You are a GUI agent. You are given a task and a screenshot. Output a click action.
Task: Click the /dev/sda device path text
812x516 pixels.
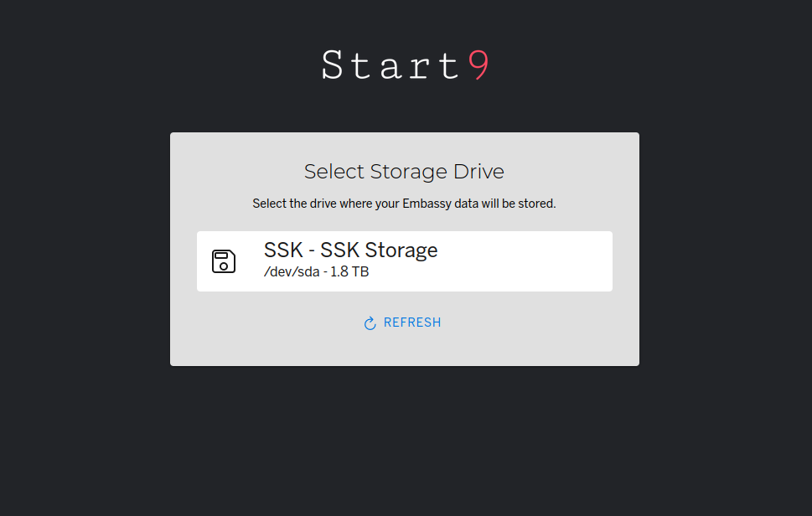(x=291, y=272)
